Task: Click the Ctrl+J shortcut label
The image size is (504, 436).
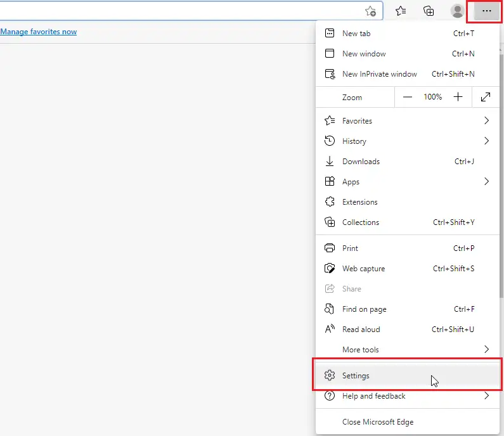Action: click(x=464, y=162)
